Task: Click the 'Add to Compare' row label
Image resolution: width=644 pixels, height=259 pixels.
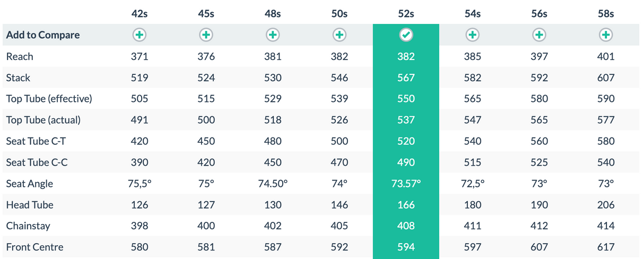Action: [43, 35]
